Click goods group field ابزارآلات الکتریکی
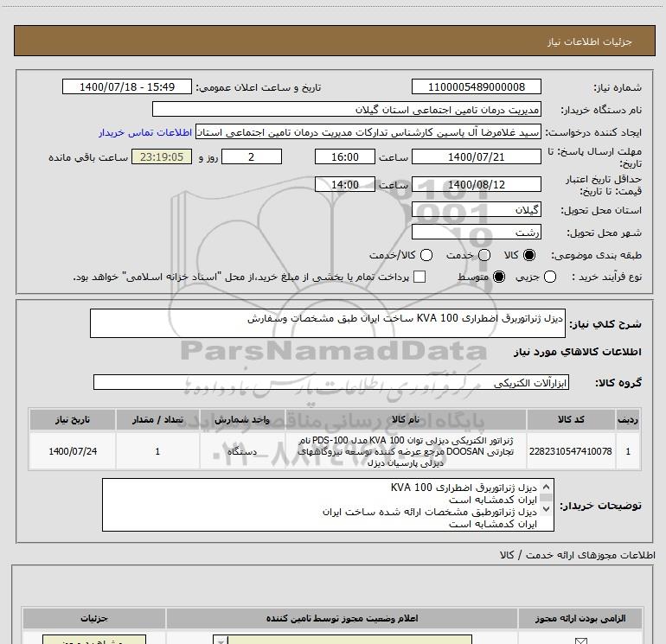Screen dimensions: 666x644 point(331,382)
